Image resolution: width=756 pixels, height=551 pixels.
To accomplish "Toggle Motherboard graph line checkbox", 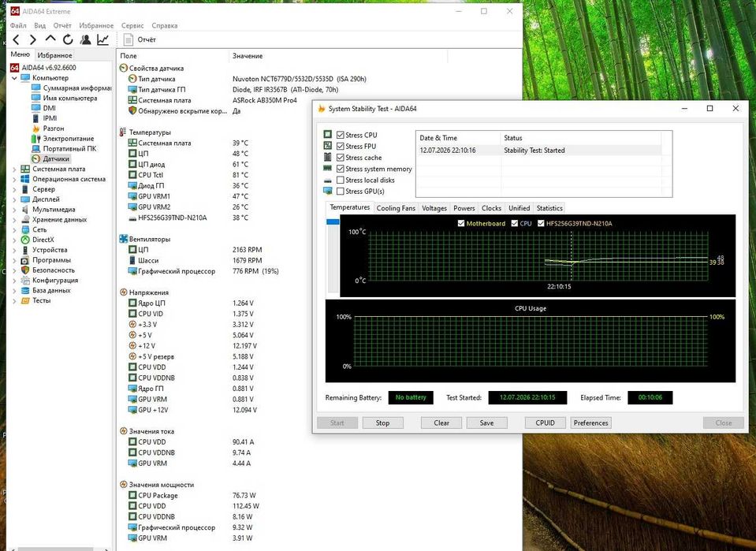I will [461, 223].
